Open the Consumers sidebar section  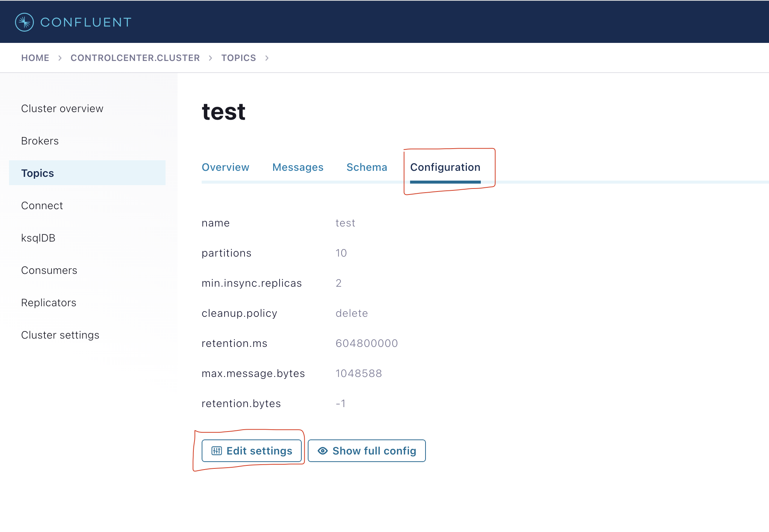click(49, 270)
